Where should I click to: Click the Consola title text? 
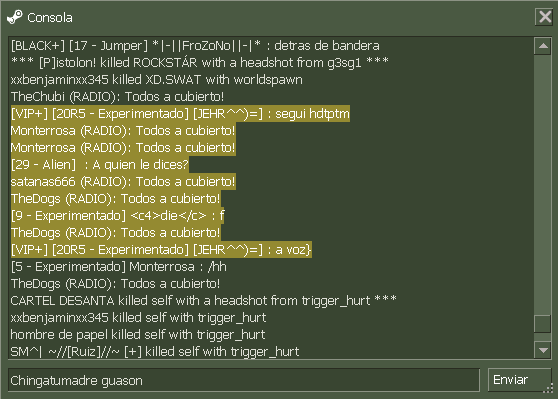coord(50,17)
